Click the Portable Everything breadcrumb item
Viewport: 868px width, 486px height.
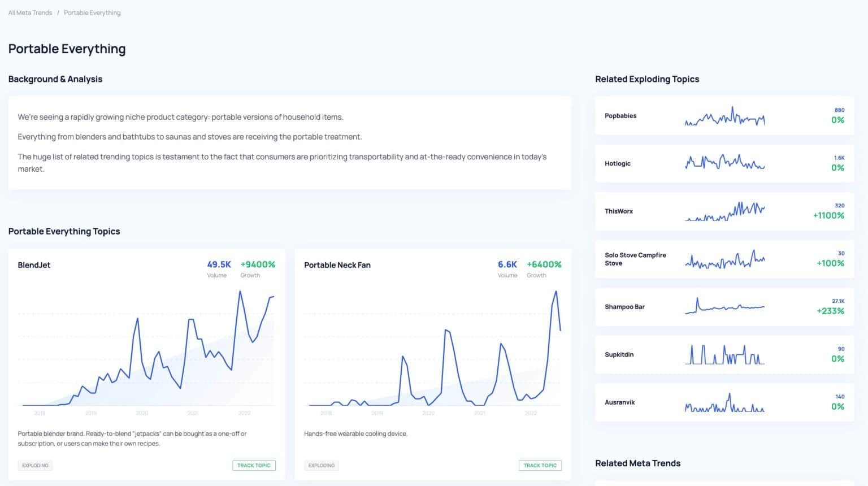[92, 12]
